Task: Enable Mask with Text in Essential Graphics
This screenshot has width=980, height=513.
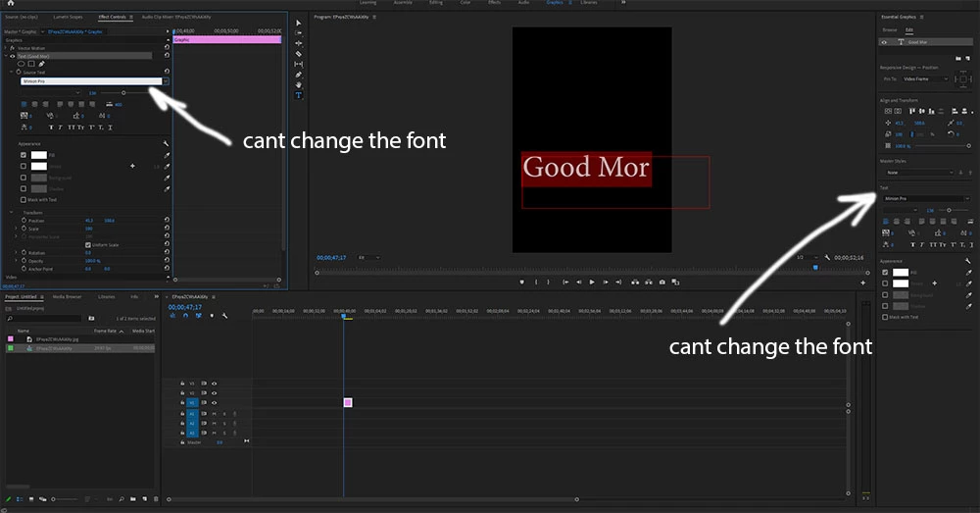Action: tap(885, 317)
